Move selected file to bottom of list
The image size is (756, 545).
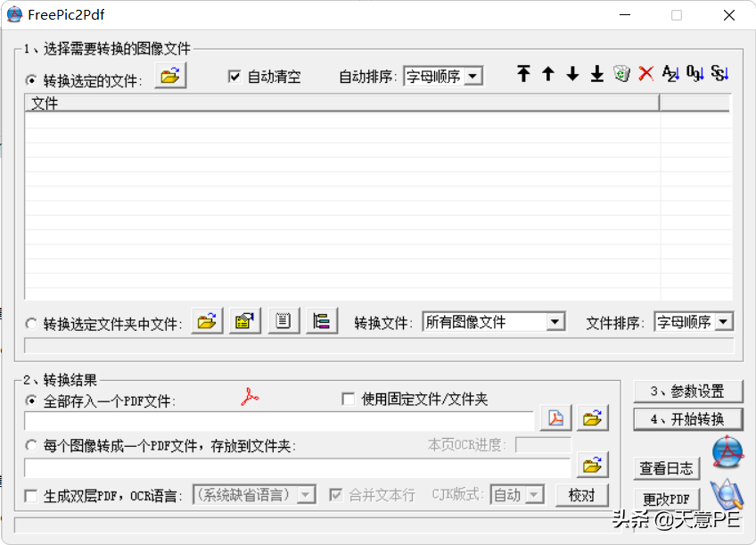[x=597, y=73]
